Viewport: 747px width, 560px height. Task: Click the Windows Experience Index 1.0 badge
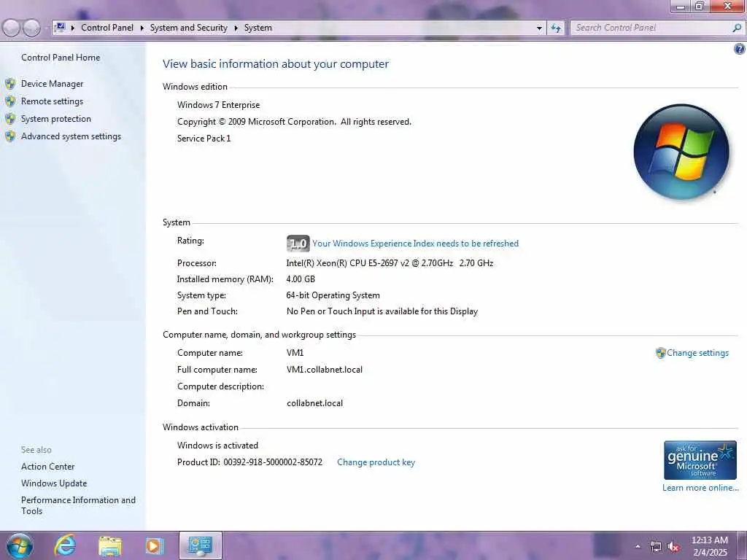[298, 244]
